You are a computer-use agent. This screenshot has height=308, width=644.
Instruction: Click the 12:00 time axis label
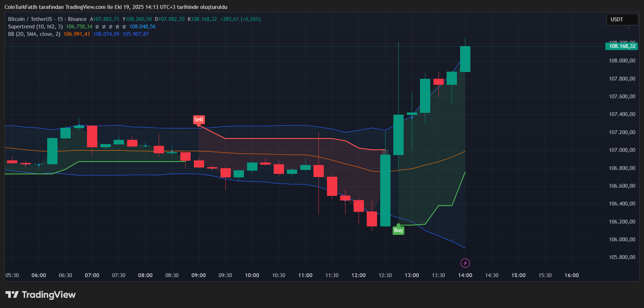pos(359,275)
